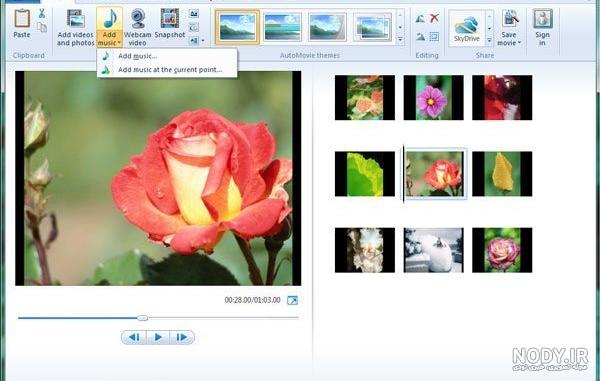Select the white flower storyboard clip
This screenshot has height=381, width=600.
click(365, 250)
